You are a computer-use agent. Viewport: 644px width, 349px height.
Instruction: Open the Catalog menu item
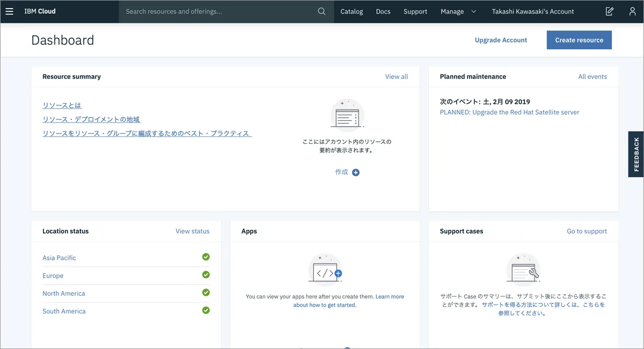coord(352,11)
